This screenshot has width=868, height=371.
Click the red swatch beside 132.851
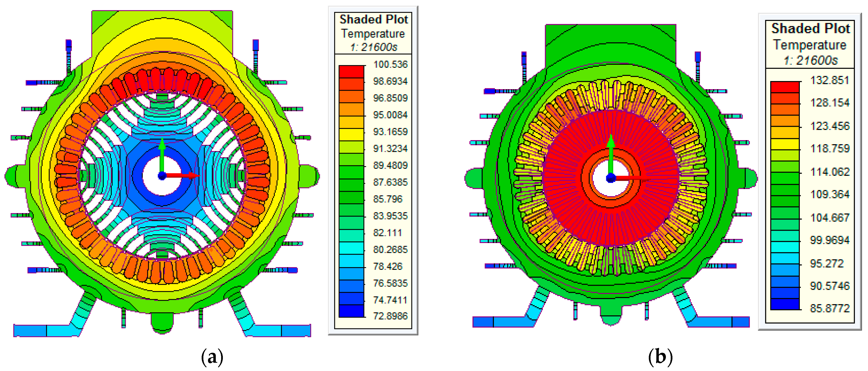(785, 87)
